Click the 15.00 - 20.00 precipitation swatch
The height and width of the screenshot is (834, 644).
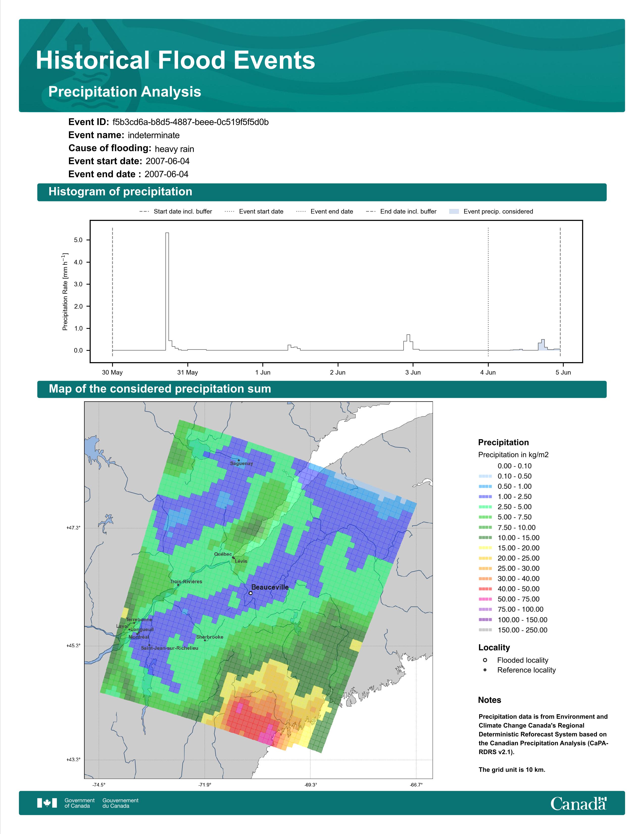pyautogui.click(x=485, y=548)
